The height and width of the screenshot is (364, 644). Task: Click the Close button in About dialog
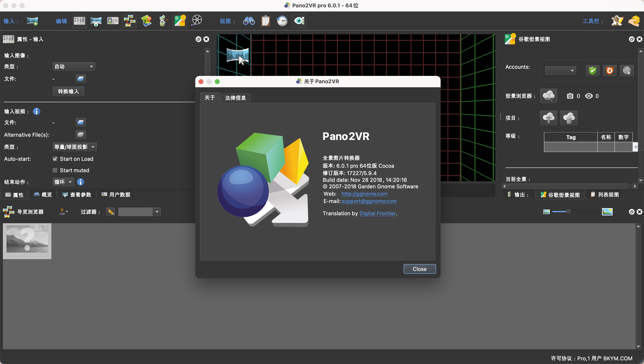click(419, 269)
